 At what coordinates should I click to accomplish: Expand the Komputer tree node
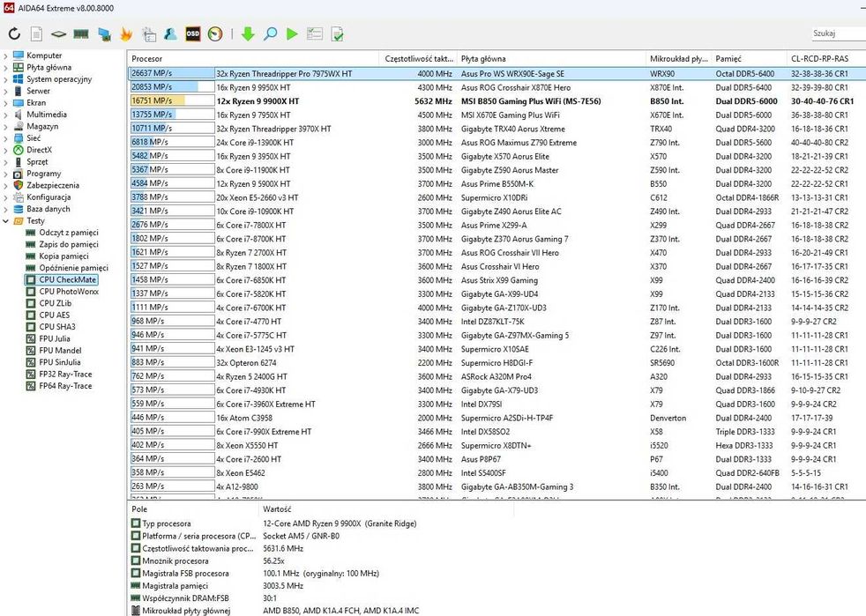click(6, 56)
